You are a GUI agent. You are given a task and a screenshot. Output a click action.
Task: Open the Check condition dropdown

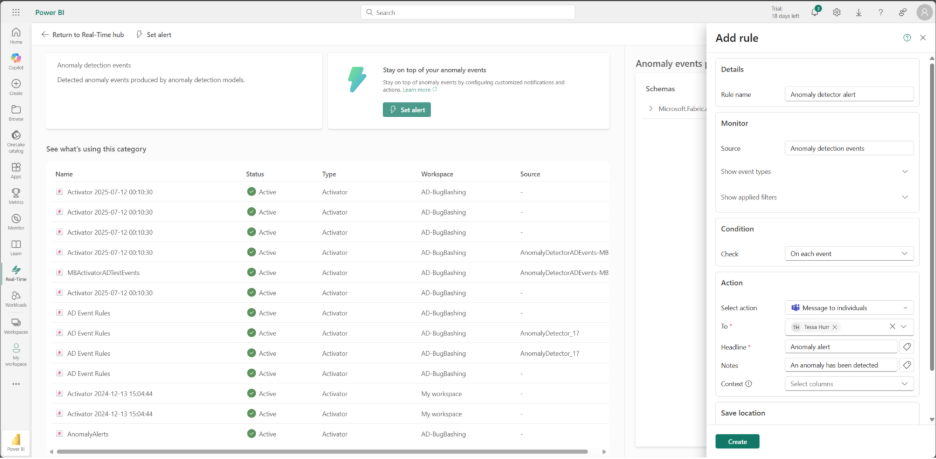(849, 254)
